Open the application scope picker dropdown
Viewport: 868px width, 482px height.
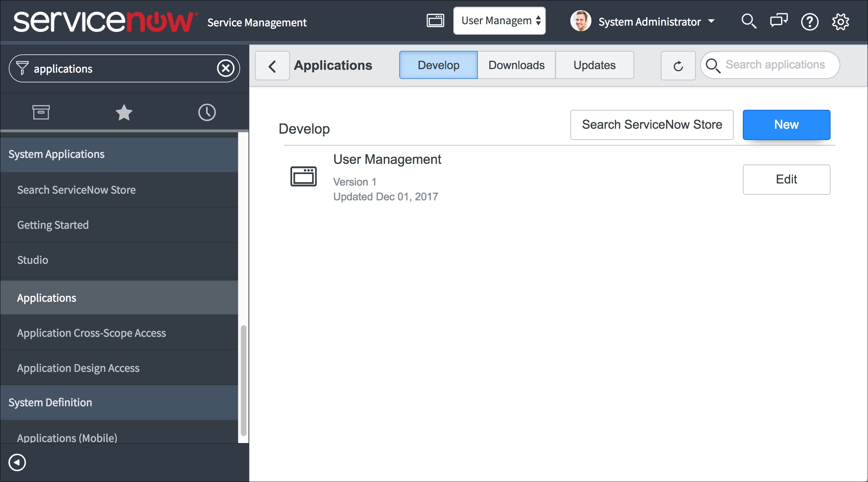500,21
